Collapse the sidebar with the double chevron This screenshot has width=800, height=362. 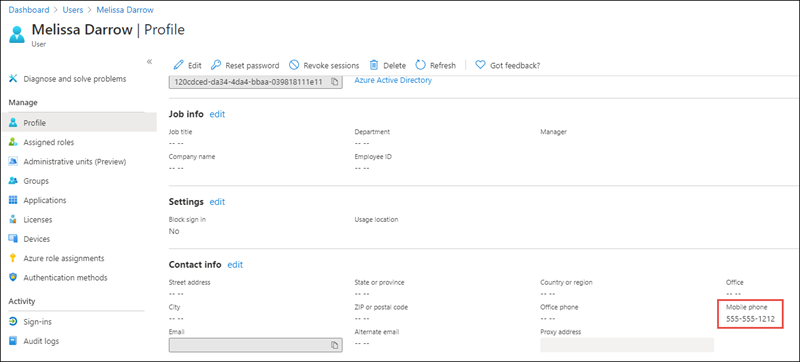[x=149, y=62]
